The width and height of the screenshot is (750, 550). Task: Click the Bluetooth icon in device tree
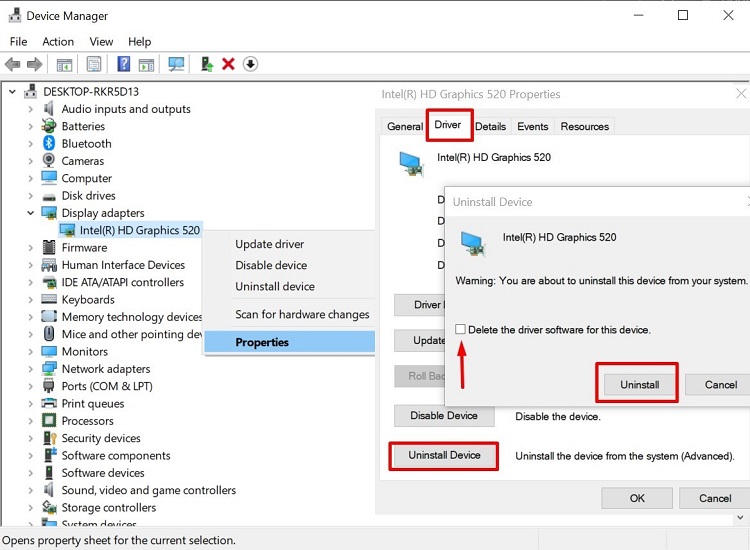49,144
